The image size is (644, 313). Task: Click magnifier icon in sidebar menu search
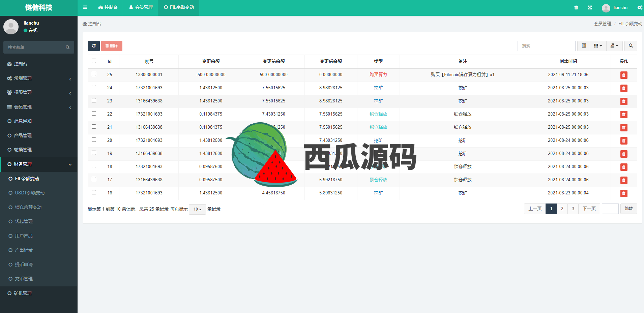(x=67, y=48)
